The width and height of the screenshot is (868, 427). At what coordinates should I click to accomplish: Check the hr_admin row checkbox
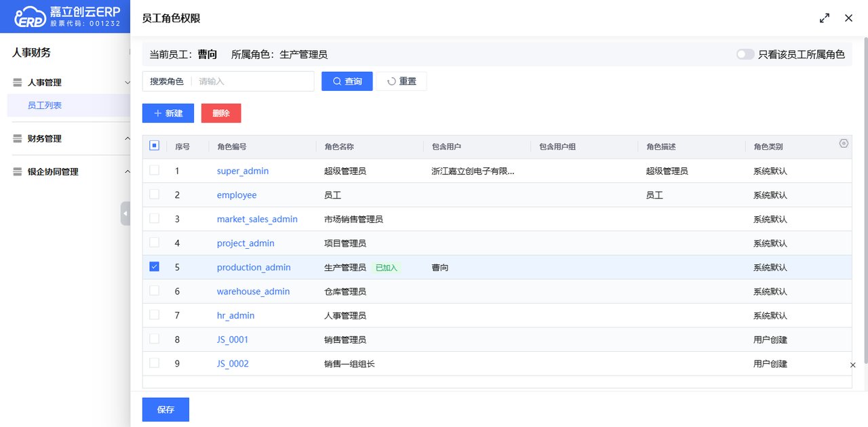[x=154, y=314]
